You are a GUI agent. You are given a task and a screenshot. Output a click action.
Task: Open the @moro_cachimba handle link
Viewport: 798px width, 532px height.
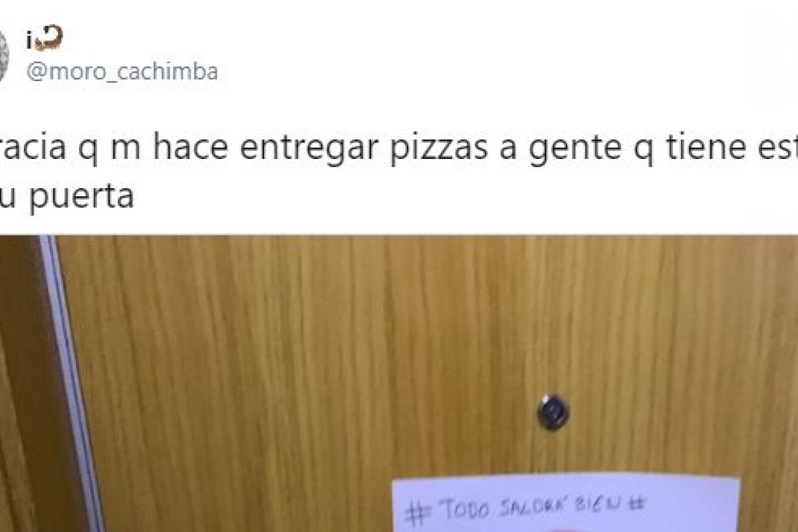coord(122,72)
